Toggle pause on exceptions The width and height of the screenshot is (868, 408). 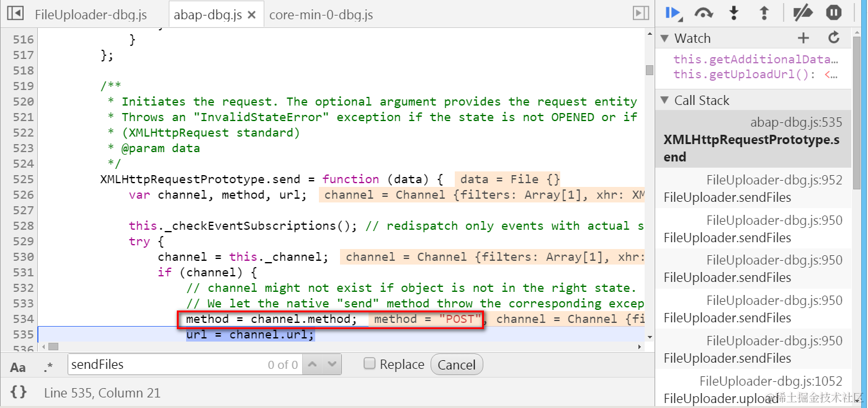coord(834,13)
